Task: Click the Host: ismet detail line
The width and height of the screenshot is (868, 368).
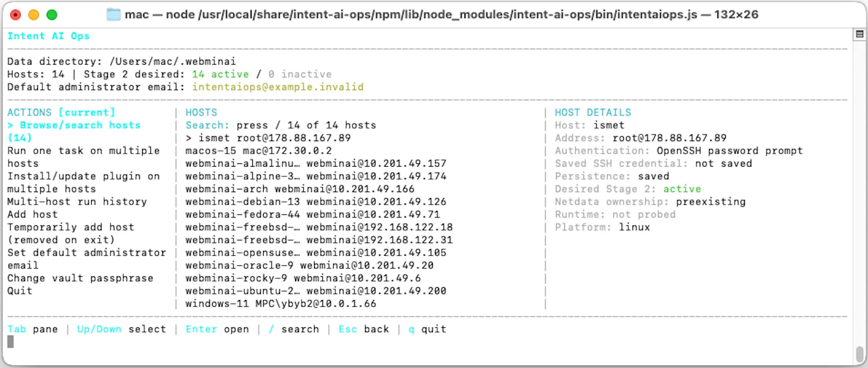Action: 590,125
